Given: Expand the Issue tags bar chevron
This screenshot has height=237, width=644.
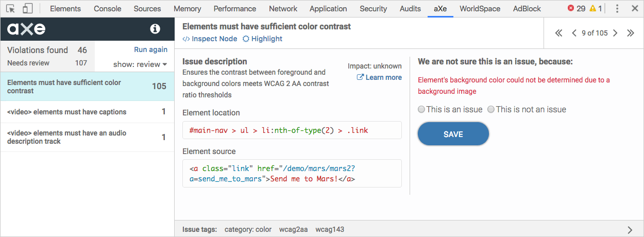Looking at the screenshot, I should tap(630, 230).
